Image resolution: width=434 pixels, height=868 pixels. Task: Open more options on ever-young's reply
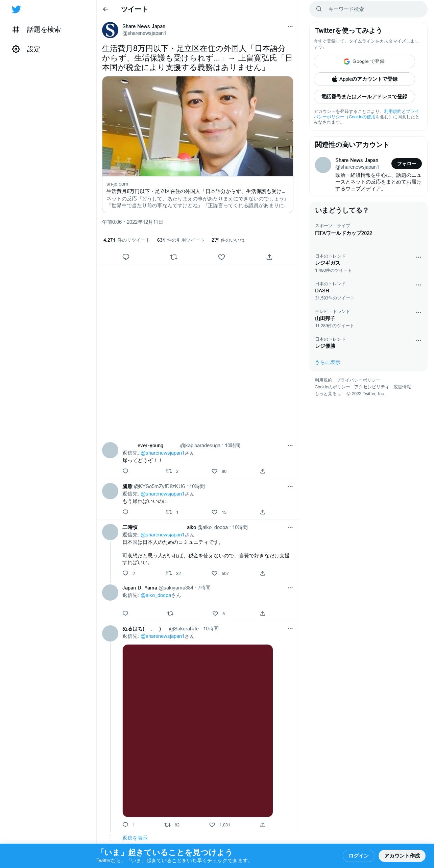point(290,445)
